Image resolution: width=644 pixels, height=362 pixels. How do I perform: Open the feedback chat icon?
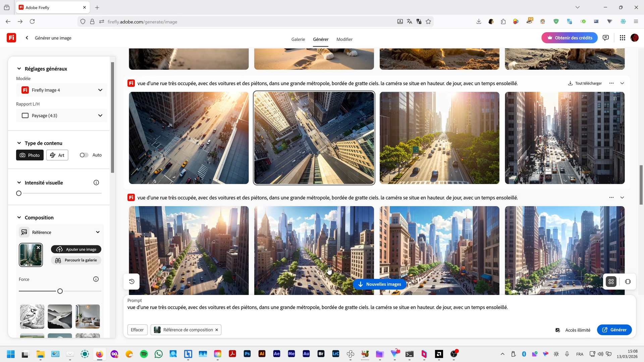606,38
